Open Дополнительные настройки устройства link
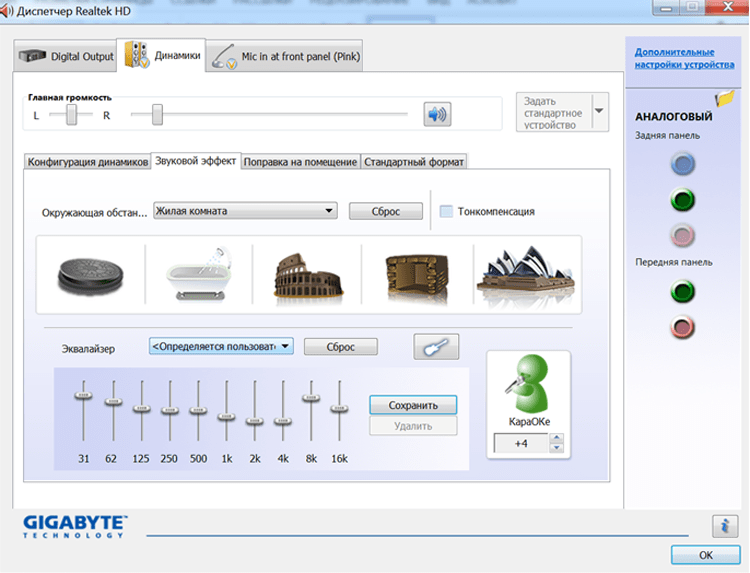The image size is (750, 573). [x=674, y=57]
